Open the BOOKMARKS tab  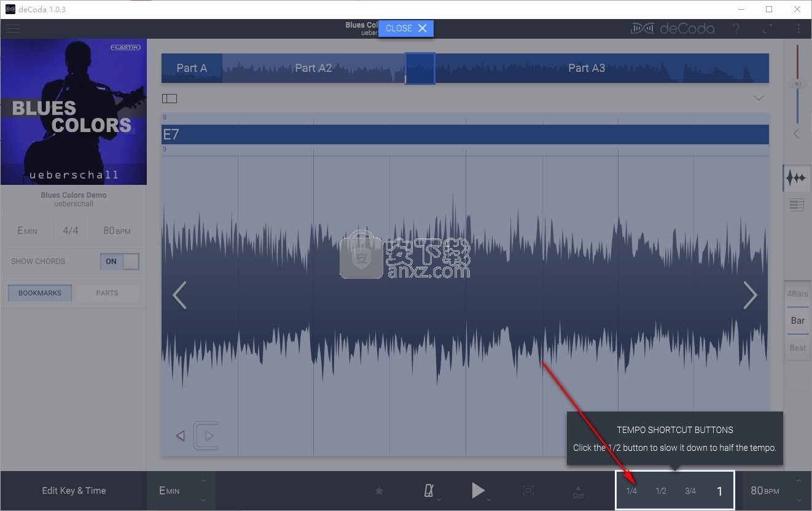(40, 293)
